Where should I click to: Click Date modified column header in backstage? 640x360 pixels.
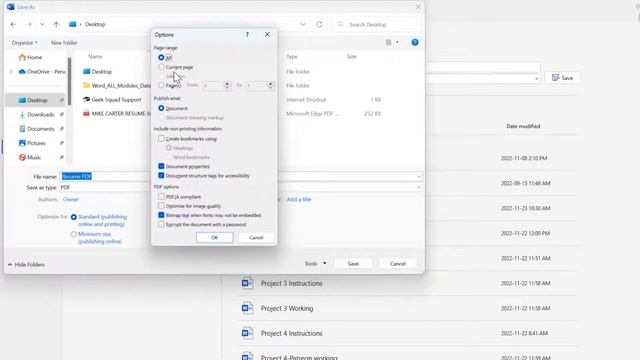pyautogui.click(x=523, y=126)
